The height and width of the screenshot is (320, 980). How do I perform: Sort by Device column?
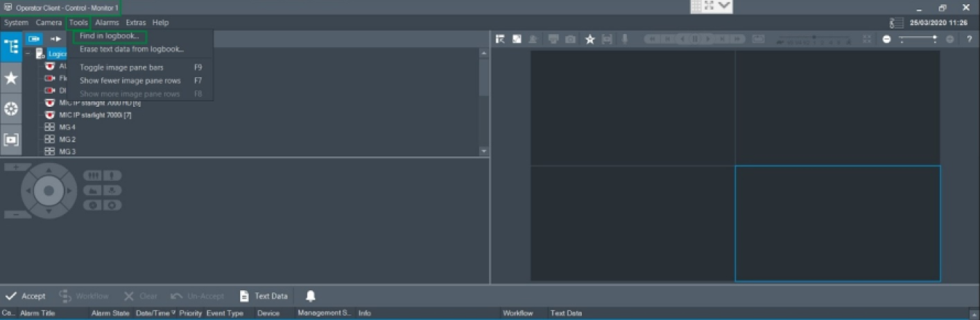(268, 313)
